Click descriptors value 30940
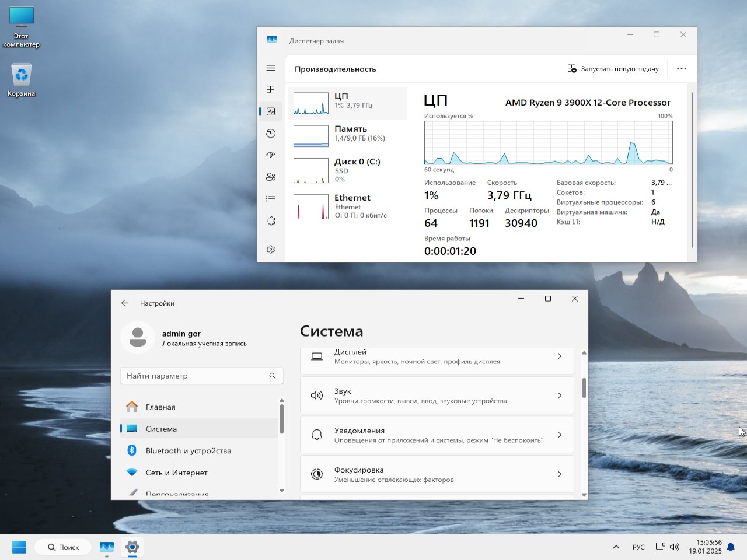Viewport: 747px width, 560px height. coord(521,223)
